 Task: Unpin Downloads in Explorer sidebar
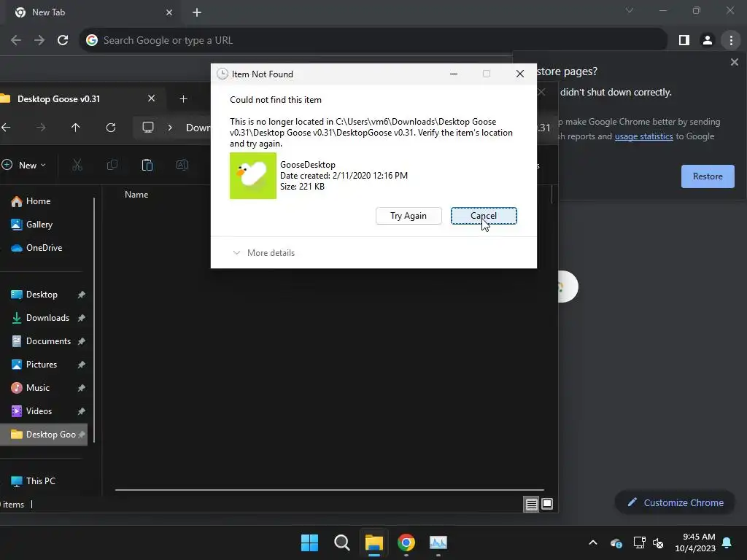(82, 318)
